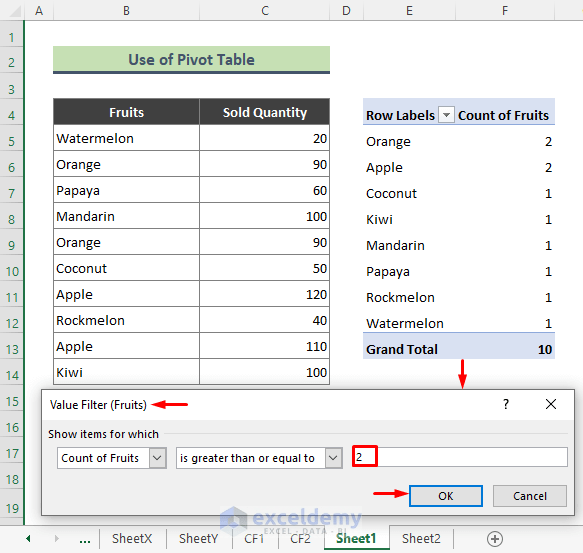
Task: Switch to the CF1 tab
Action: pyautogui.click(x=254, y=538)
